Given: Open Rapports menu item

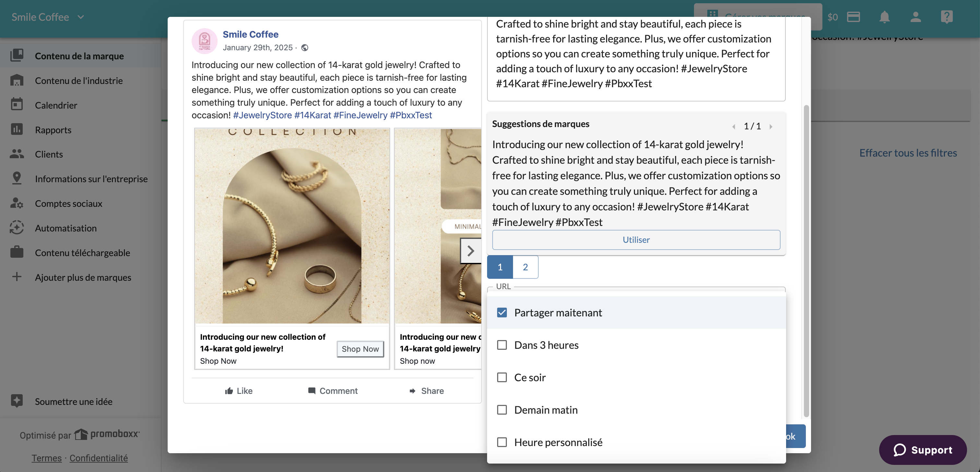Looking at the screenshot, I should (x=81, y=130).
